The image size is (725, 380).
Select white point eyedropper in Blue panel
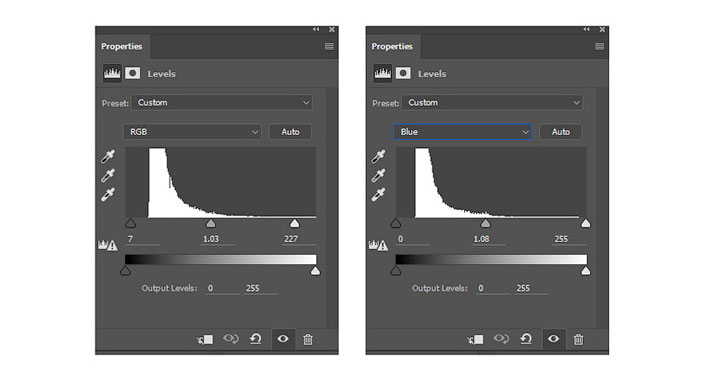(378, 195)
